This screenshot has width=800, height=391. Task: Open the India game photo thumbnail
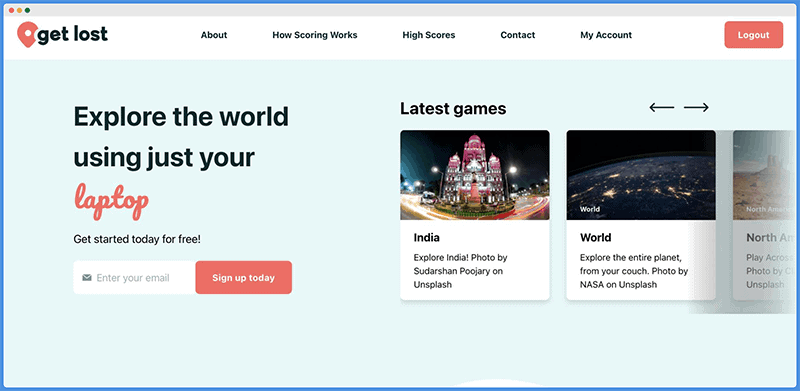[475, 175]
